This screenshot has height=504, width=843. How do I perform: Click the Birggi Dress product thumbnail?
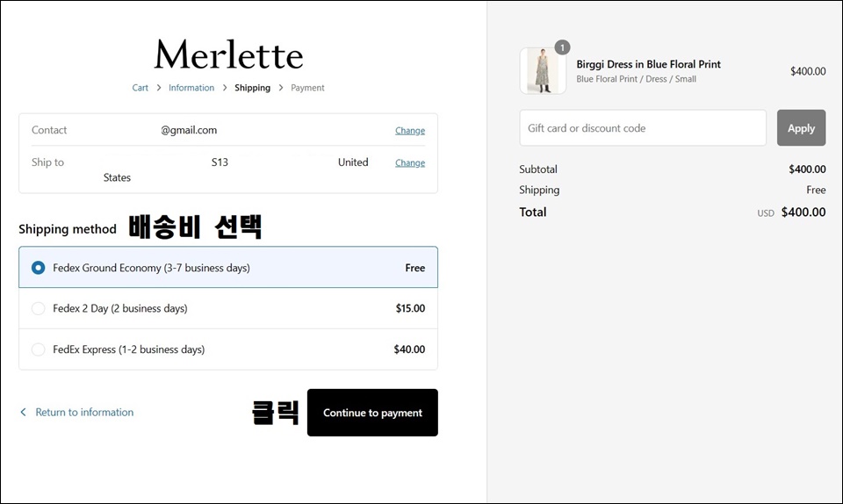tap(543, 71)
